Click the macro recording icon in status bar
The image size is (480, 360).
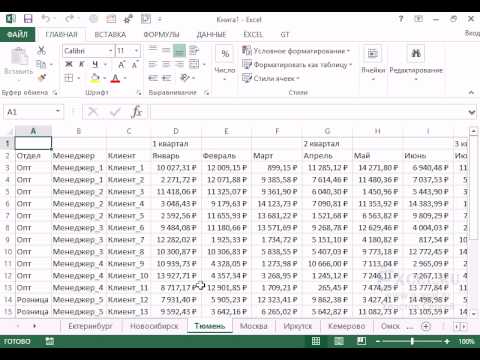pos(50,341)
